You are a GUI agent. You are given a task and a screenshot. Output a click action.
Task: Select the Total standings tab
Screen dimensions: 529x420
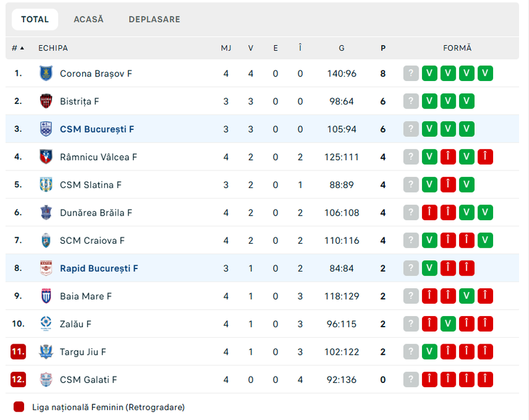[35, 19]
